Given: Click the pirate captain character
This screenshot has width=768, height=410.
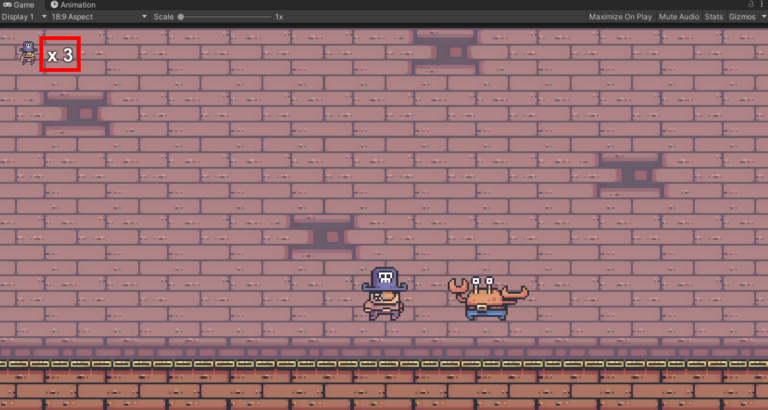Looking at the screenshot, I should click(384, 293).
